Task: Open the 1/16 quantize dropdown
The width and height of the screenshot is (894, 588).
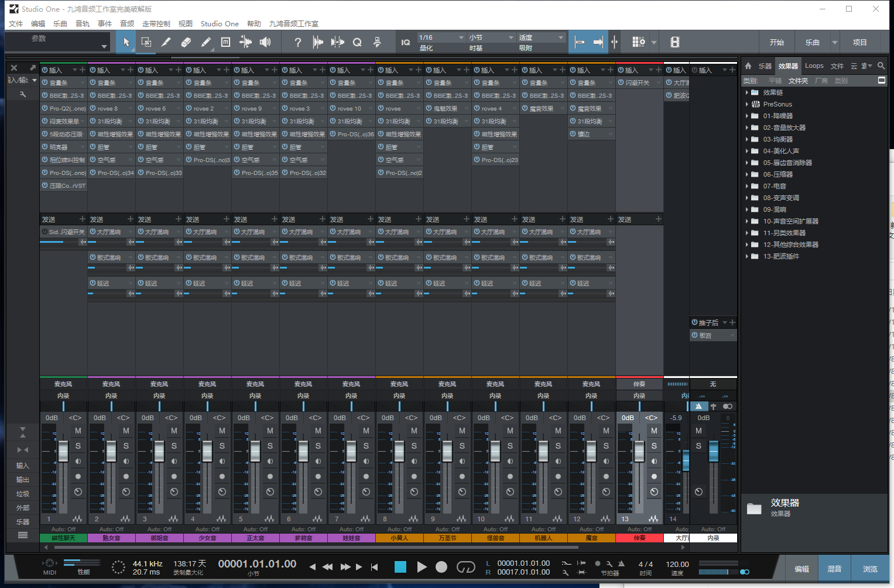Action: [x=441, y=37]
